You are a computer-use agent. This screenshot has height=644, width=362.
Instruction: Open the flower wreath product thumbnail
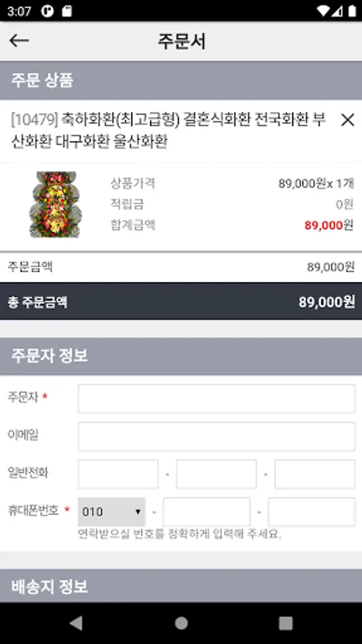pos(55,204)
